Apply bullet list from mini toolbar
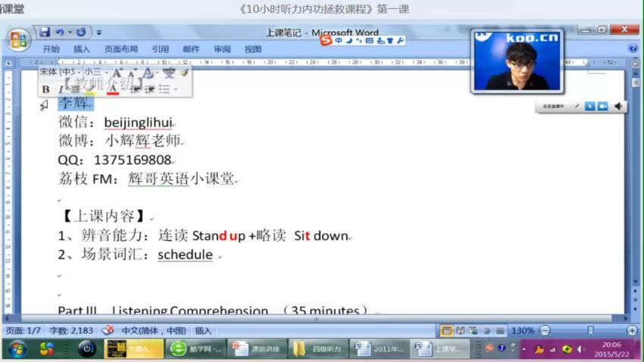Viewport: 644px width, 362px height. click(x=164, y=89)
